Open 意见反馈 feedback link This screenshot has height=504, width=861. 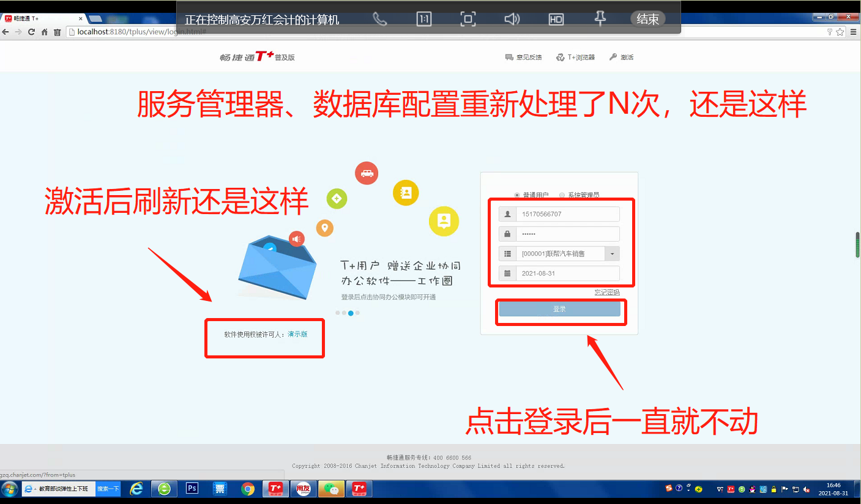pos(524,57)
